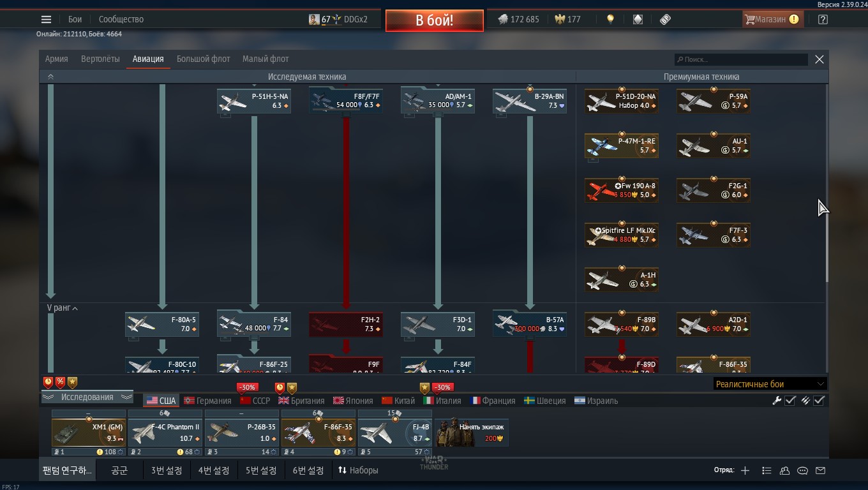
Task: Select the Британия nation tab
Action: click(x=301, y=401)
